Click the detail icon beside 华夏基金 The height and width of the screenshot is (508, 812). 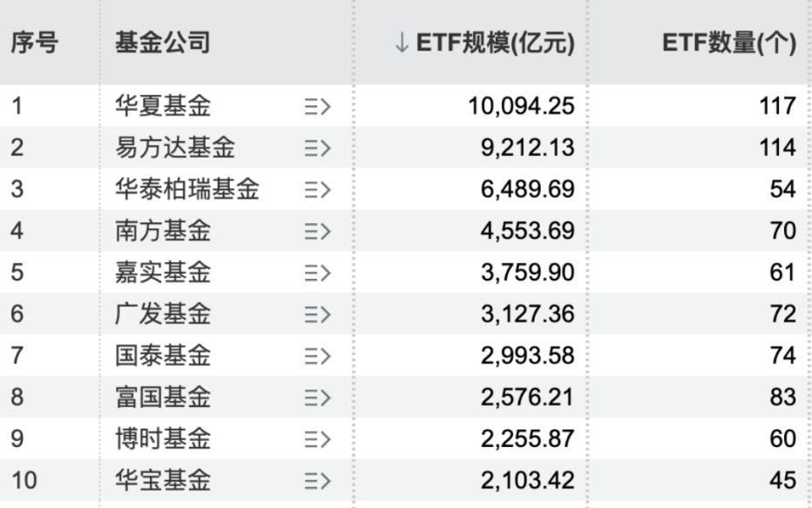[317, 106]
